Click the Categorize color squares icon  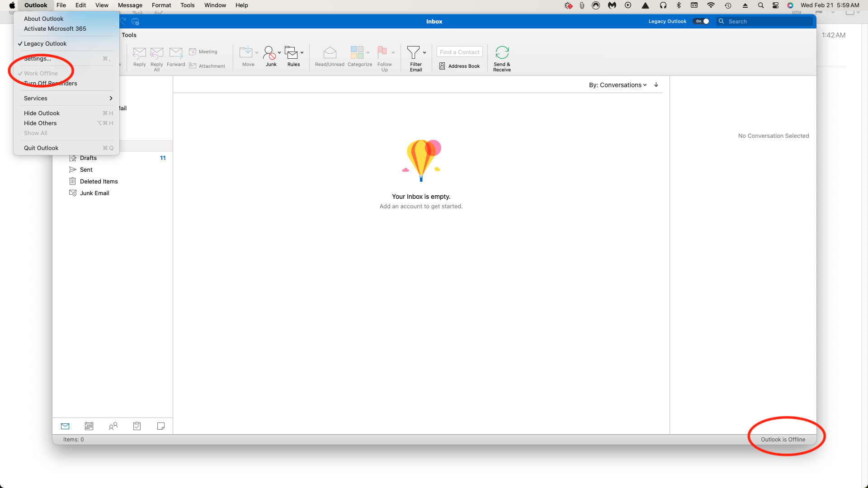(x=357, y=52)
